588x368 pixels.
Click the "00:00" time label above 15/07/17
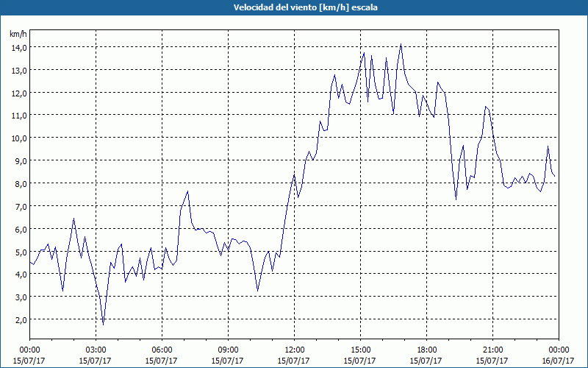pos(29,350)
